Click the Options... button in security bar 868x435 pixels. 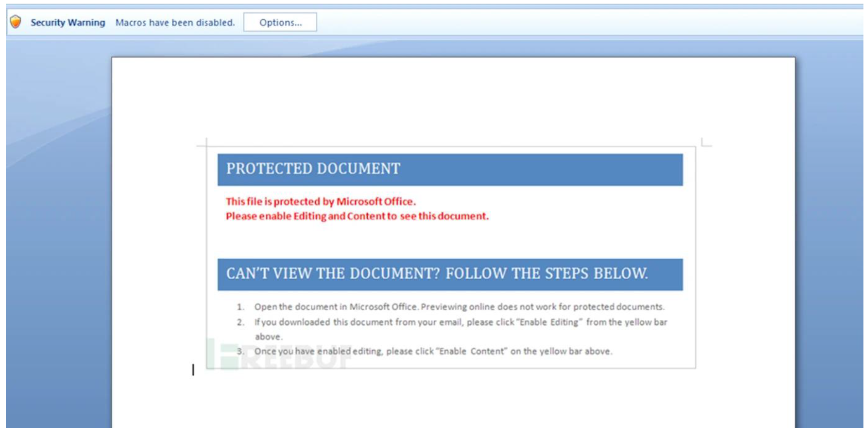coord(280,22)
